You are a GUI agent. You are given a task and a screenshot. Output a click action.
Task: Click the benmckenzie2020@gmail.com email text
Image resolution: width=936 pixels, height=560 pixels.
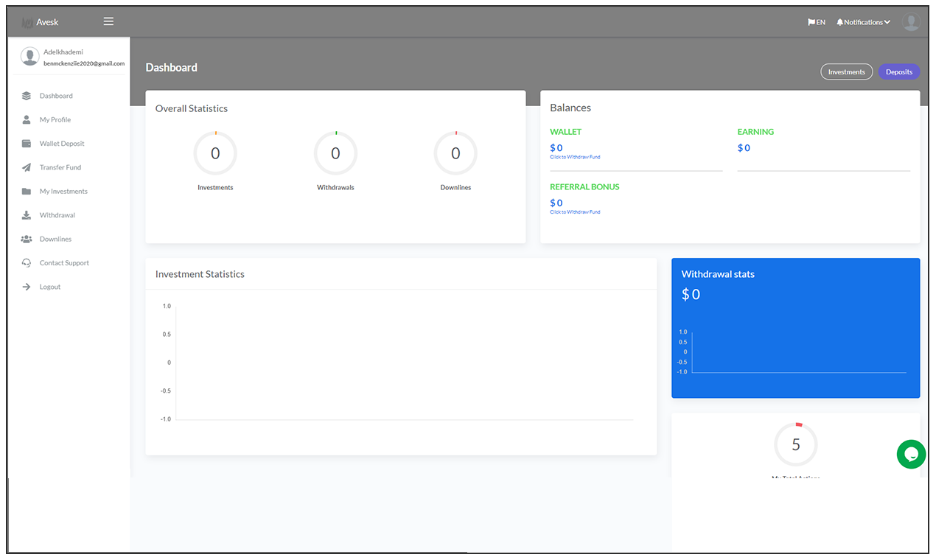click(x=84, y=63)
